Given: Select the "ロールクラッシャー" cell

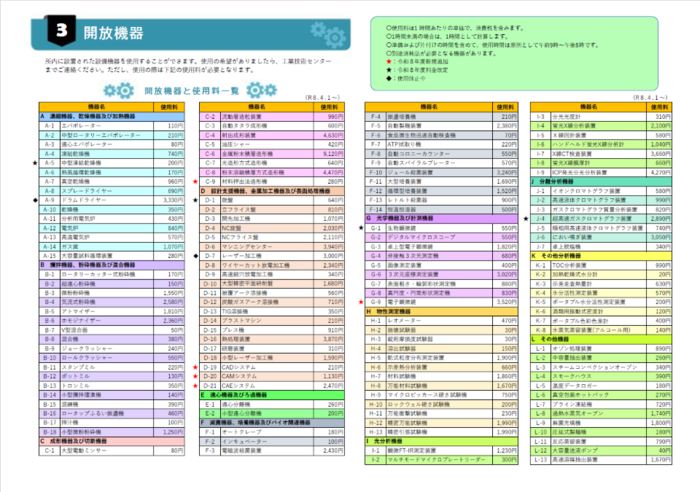Looking at the screenshot, I should 107,358.
